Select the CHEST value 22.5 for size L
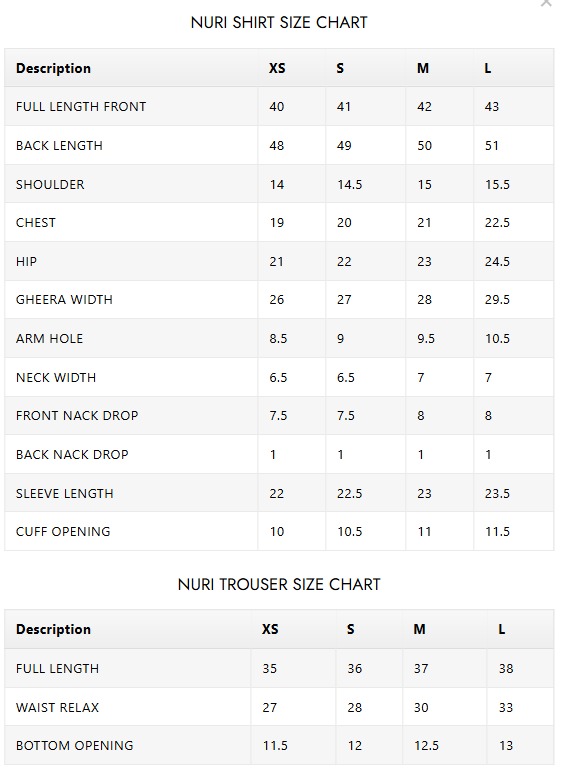The width and height of the screenshot is (562, 772). [497, 223]
